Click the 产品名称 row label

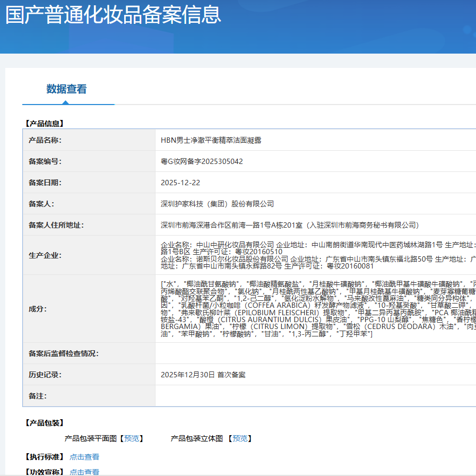[x=45, y=140]
